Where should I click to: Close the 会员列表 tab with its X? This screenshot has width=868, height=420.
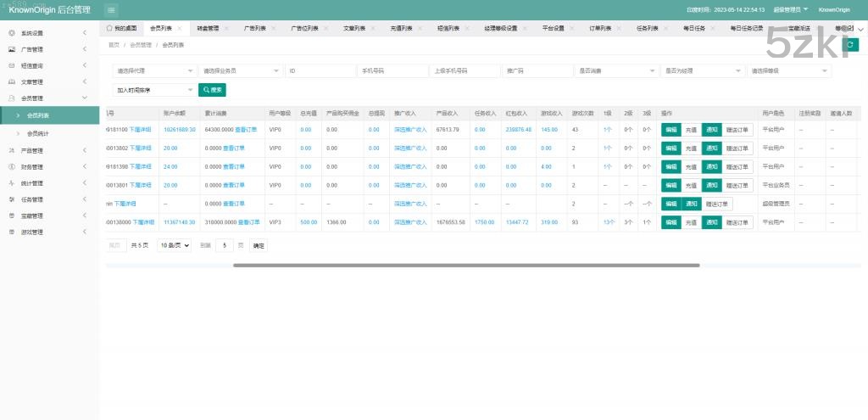[180, 28]
